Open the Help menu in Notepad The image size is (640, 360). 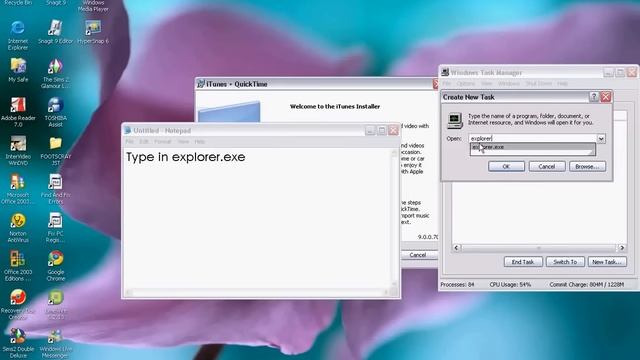(x=200, y=142)
